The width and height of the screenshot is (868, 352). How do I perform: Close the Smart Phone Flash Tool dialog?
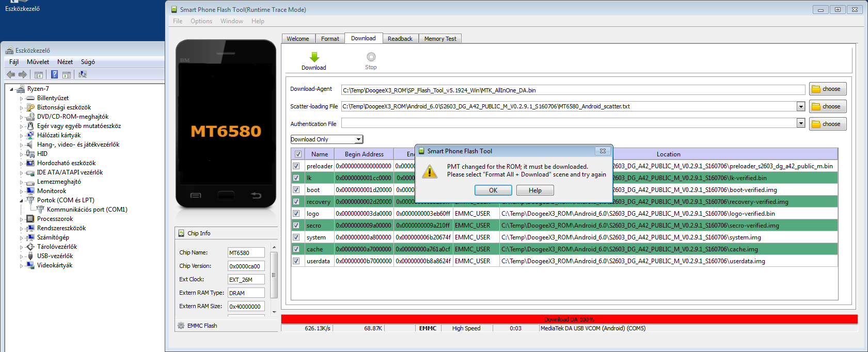[x=603, y=151]
